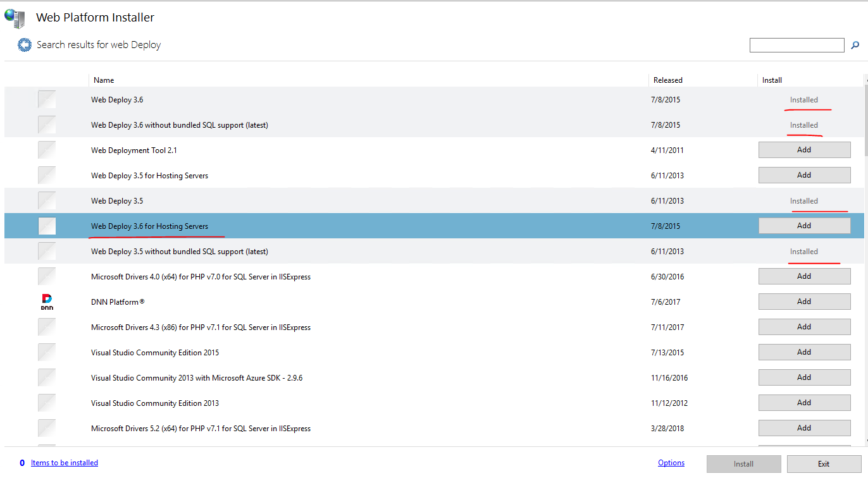Click into the search input field
868x483 pixels.
coord(797,46)
